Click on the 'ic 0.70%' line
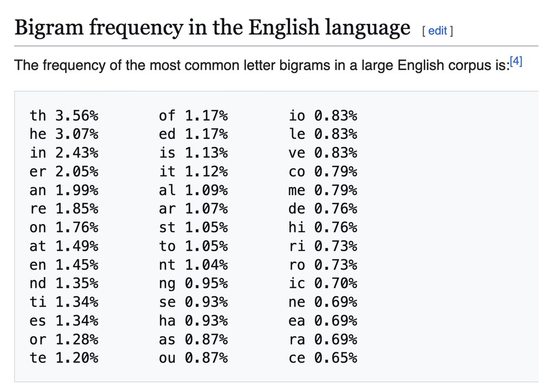This screenshot has height=392, width=556. (323, 283)
